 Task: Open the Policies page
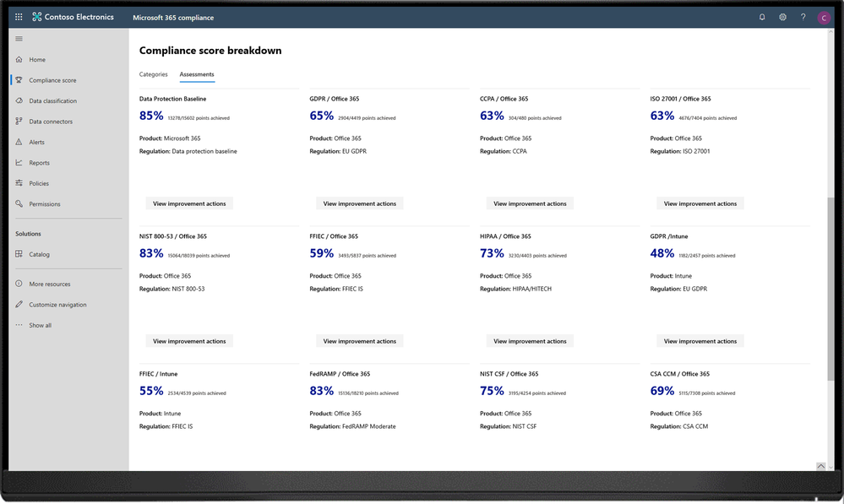(39, 183)
